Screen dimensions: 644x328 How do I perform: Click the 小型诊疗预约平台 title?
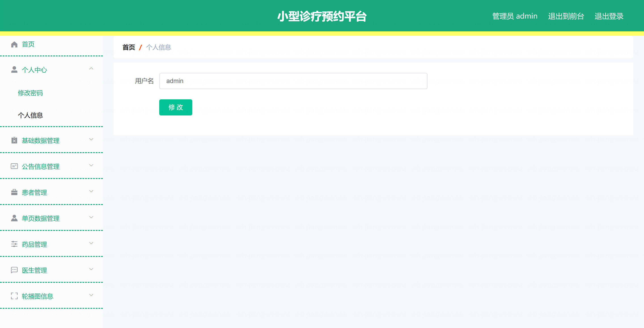coord(322,17)
